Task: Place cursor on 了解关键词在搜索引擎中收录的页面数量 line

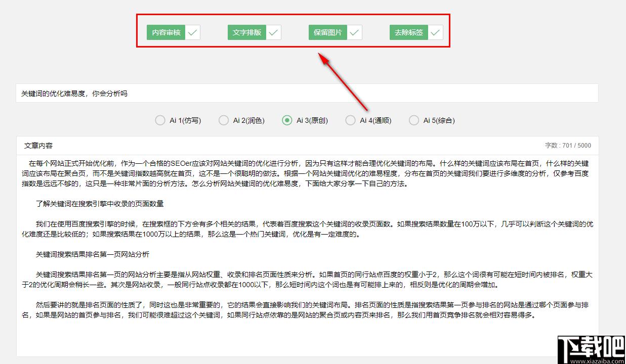Action: (99, 204)
